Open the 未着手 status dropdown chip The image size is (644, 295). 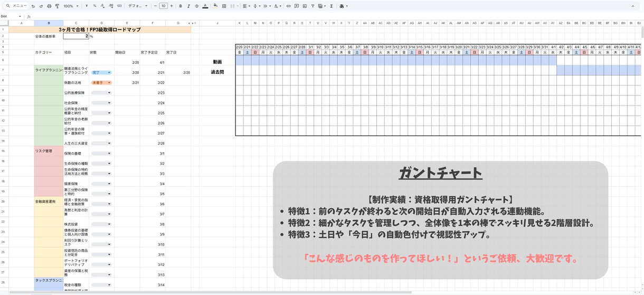point(101,83)
